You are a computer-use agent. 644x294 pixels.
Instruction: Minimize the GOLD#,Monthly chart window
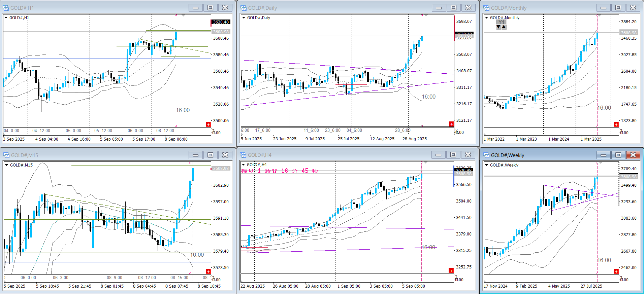604,7
